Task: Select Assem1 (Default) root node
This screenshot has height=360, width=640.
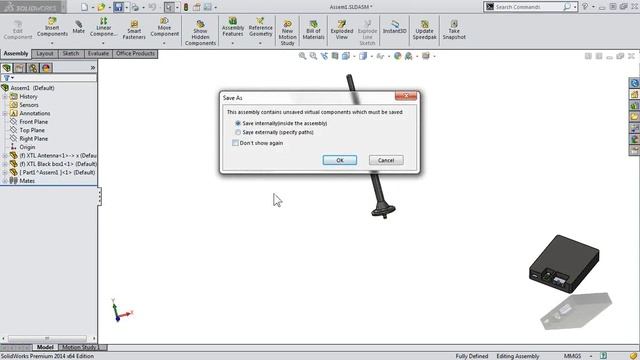Action: pos(32,88)
